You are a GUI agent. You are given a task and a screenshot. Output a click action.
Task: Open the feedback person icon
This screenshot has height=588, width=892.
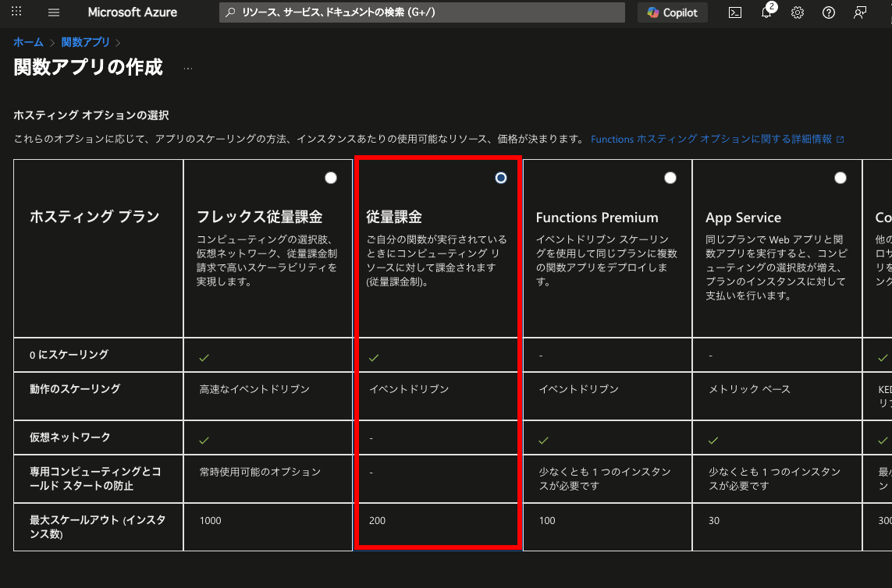point(860,12)
